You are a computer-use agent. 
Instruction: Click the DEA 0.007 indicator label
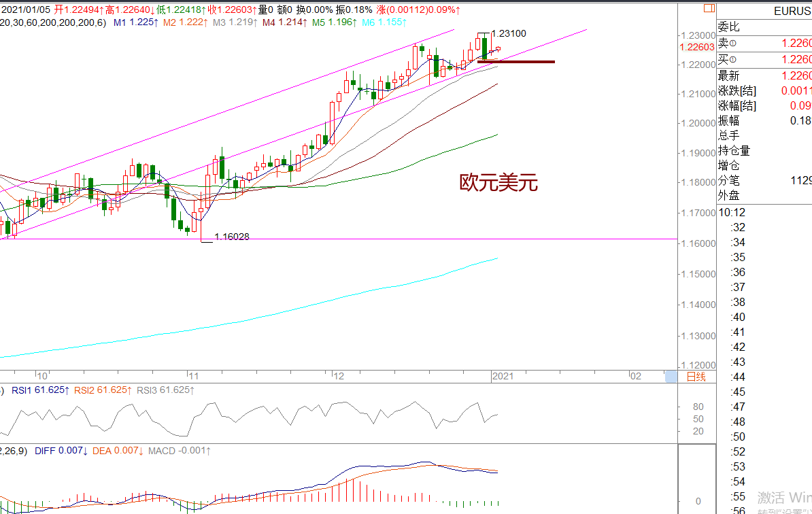point(118,451)
